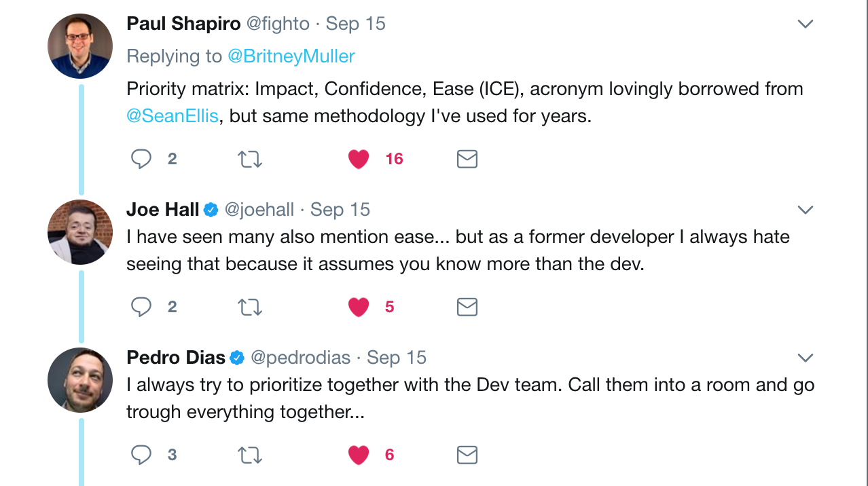868x486 pixels.
Task: Reply to Joe Hall's tweet
Action: (141, 307)
